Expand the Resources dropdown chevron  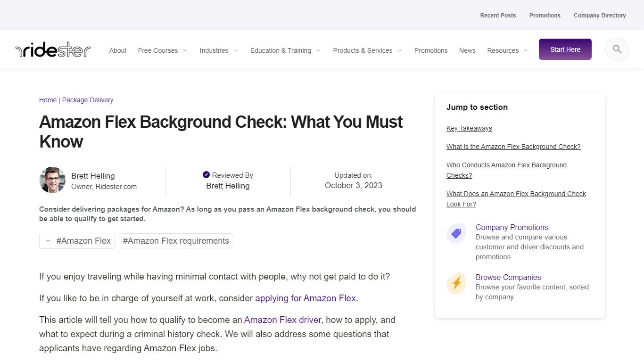tap(526, 50)
